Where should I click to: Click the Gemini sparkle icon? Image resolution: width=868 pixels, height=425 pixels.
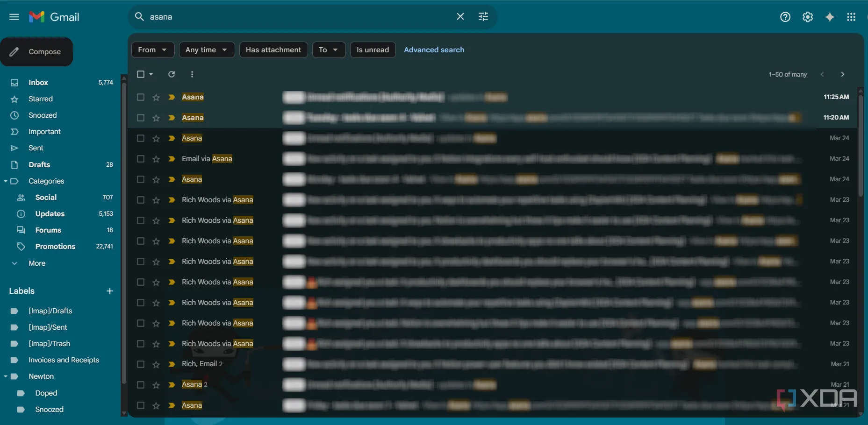point(830,17)
